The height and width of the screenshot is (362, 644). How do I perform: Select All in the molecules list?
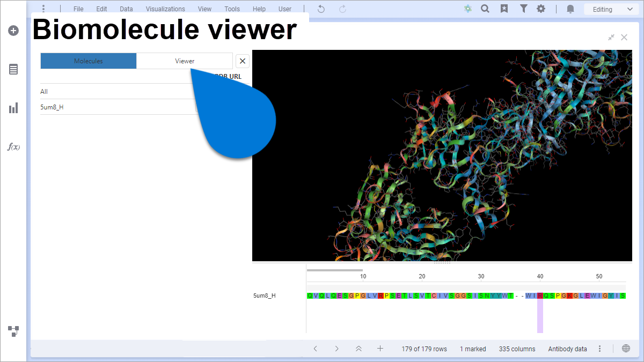(x=44, y=91)
